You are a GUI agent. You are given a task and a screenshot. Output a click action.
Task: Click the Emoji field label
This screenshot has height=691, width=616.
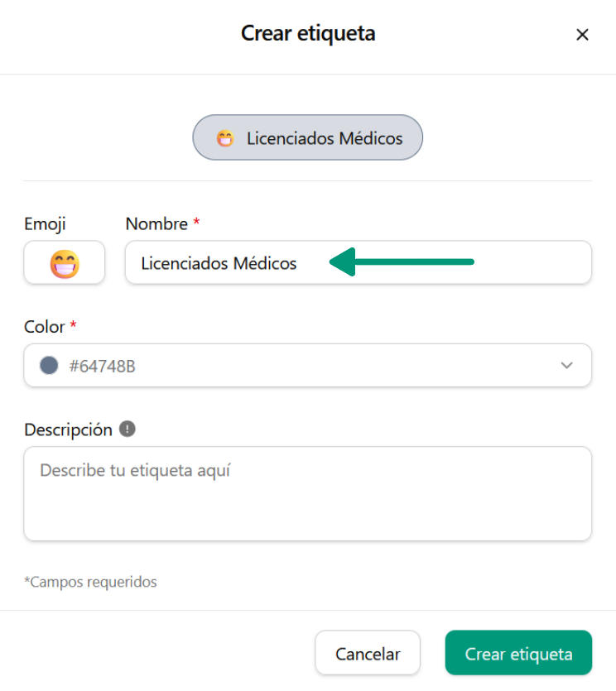coord(45,223)
